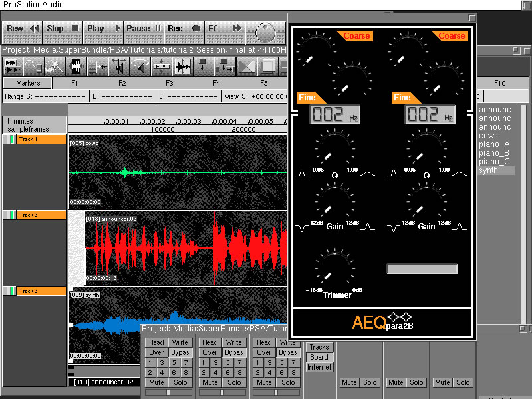Click the Track 1 orange label
The height and width of the screenshot is (399, 532).
(x=41, y=139)
